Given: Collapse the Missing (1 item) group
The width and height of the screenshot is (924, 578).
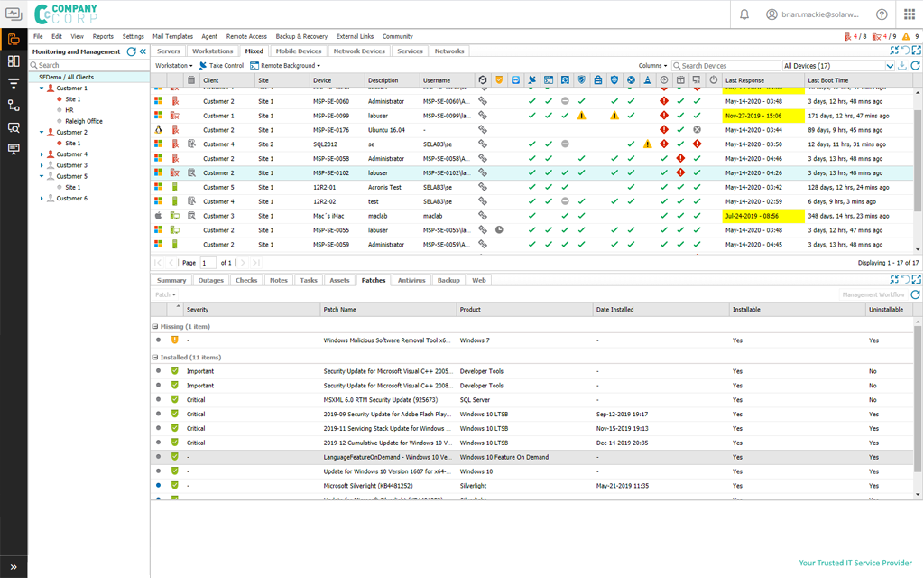Looking at the screenshot, I should (x=155, y=326).
